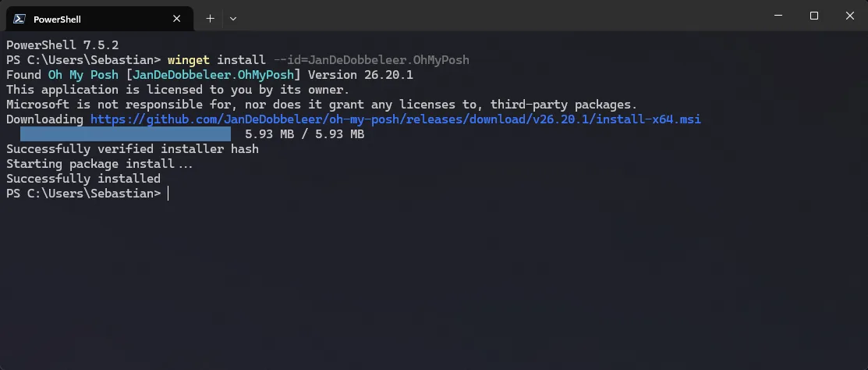
Task: Click the Successfully installed message line
Action: click(x=83, y=179)
